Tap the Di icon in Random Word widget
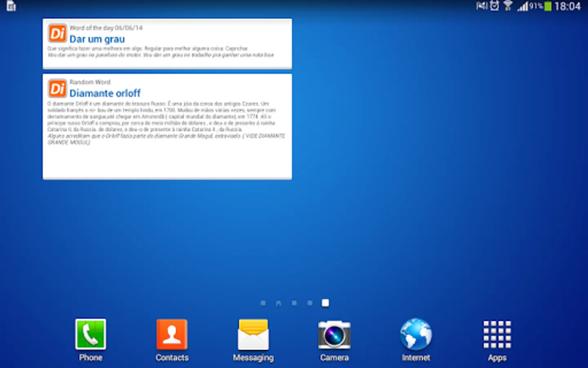Viewport: 588px width, 368px height. pyautogui.click(x=57, y=88)
